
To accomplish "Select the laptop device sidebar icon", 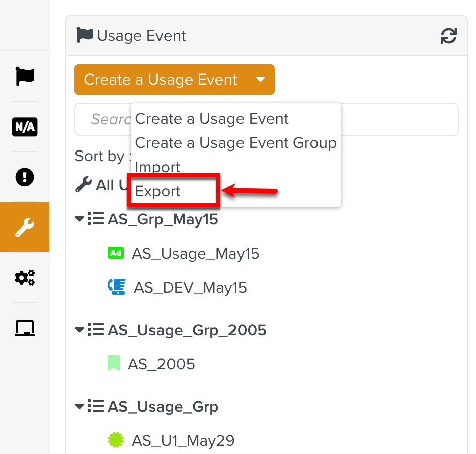I will tap(25, 328).
